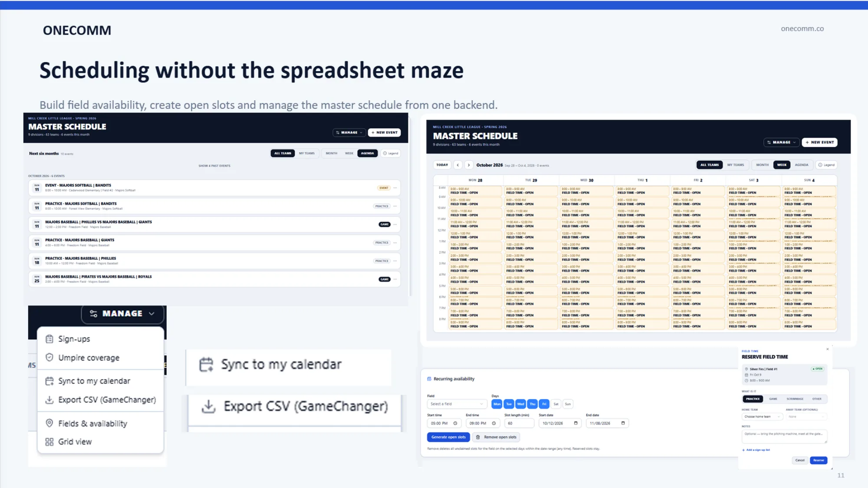This screenshot has width=868, height=488.
Task: Toggle the Fri day chip
Action: [544, 404]
